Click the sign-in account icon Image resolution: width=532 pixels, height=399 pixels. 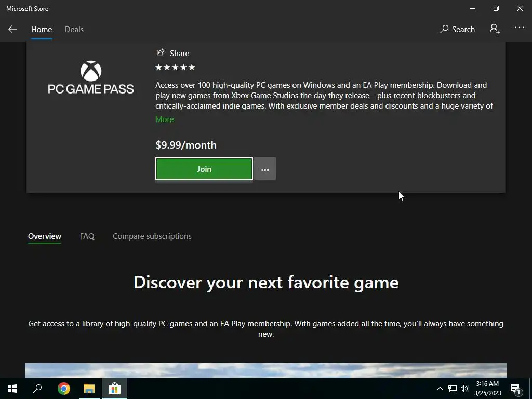[x=495, y=29]
